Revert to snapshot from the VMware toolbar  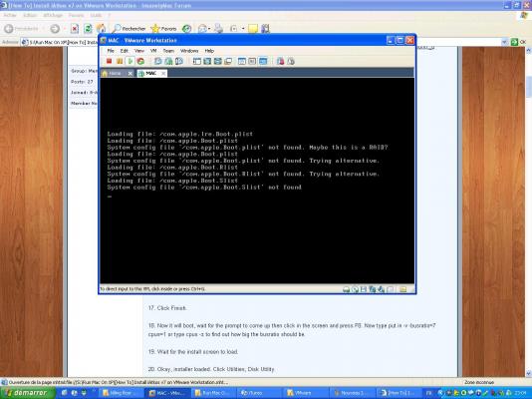coord(168,61)
